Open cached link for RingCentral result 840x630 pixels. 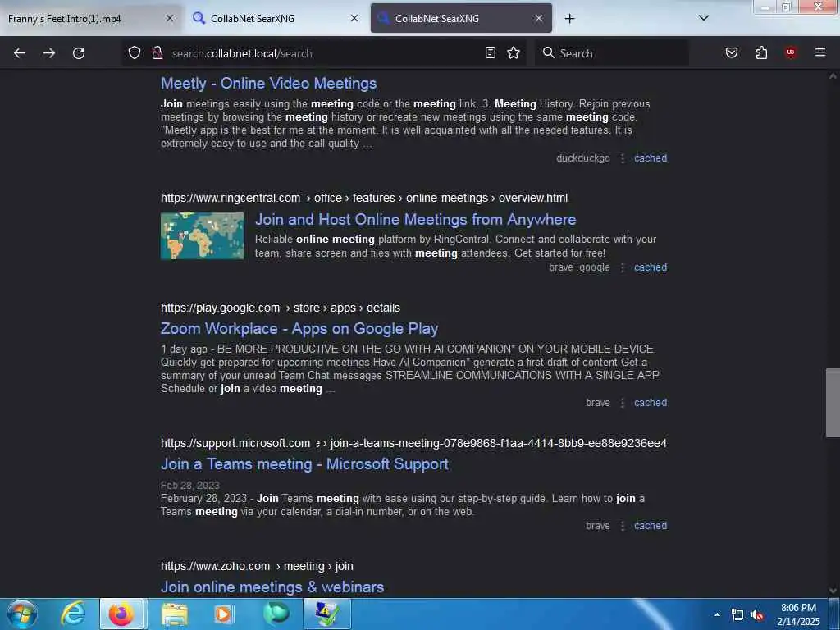(x=651, y=267)
